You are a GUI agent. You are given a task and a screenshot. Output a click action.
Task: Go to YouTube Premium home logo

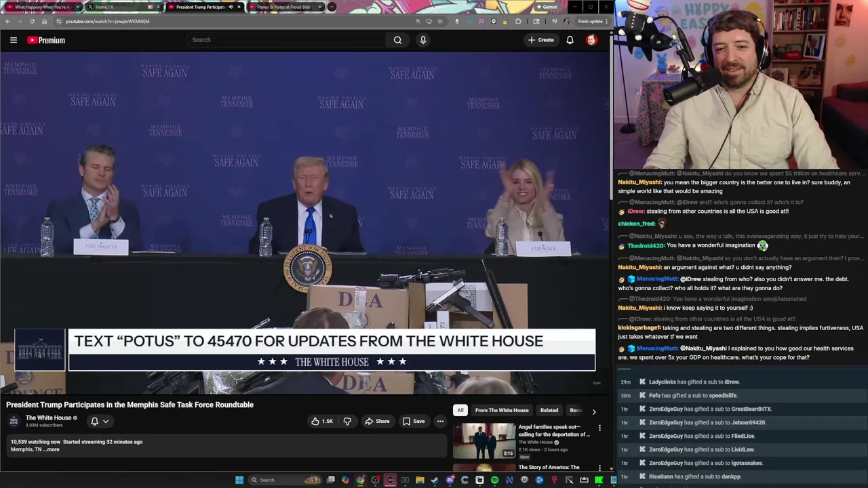[x=46, y=40]
